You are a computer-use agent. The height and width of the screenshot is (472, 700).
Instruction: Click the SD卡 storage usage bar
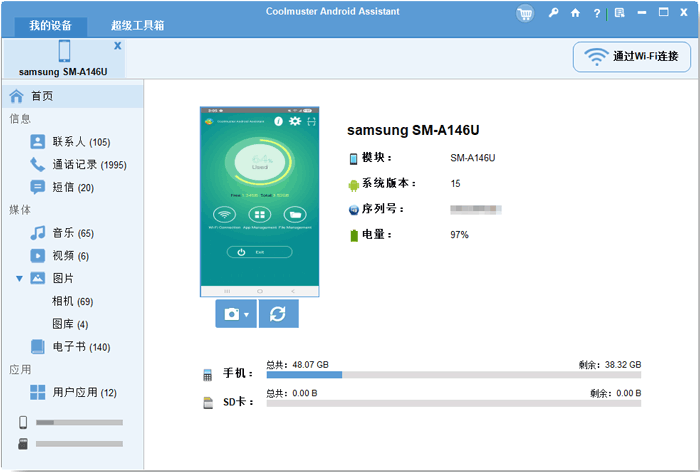[454, 404]
